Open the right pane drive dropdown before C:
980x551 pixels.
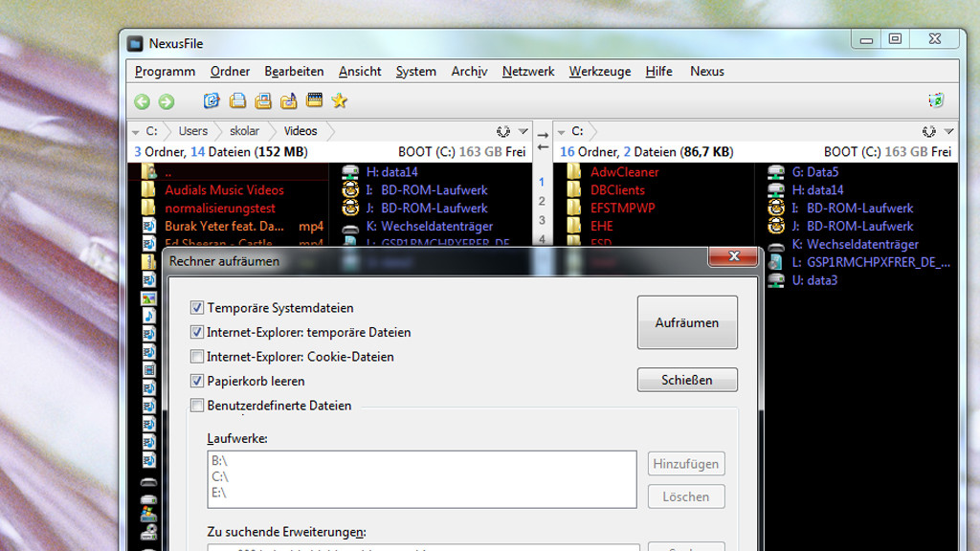[562, 131]
